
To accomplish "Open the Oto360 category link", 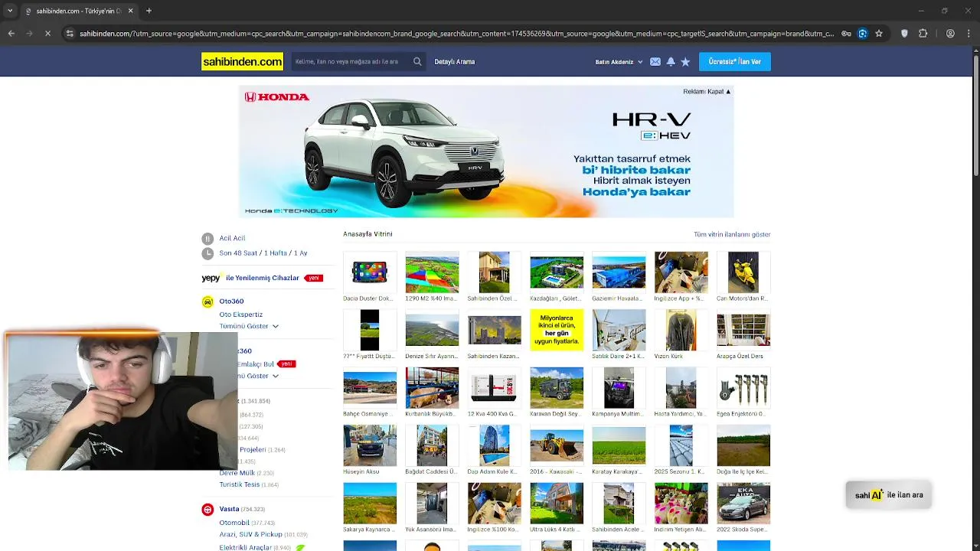I will pos(231,302).
